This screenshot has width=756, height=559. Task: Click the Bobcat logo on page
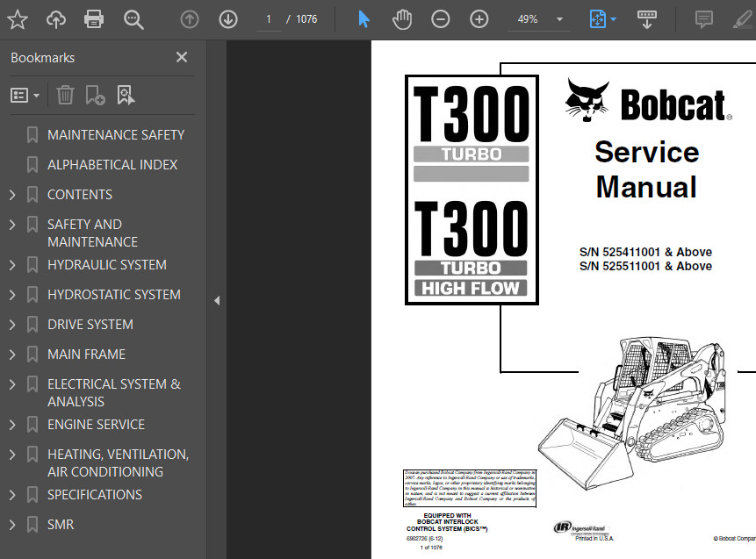click(648, 102)
